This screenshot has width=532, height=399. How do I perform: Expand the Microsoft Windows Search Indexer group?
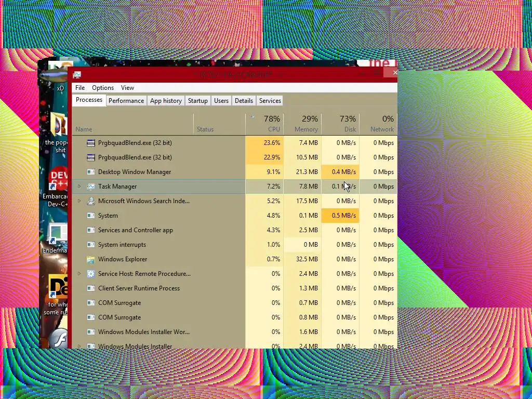point(79,201)
